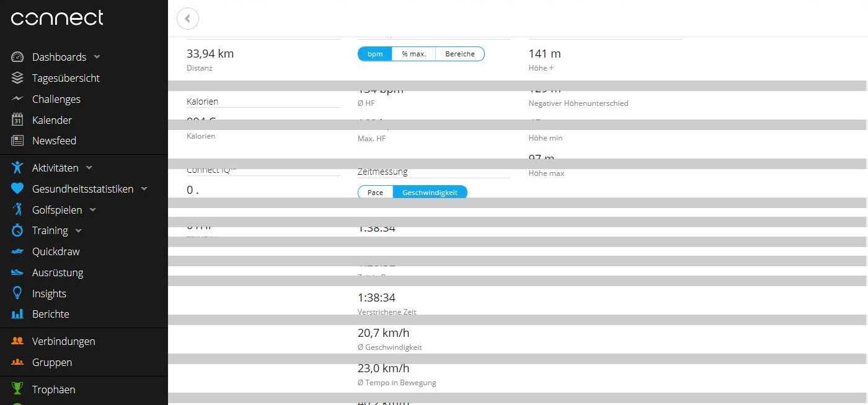Expand the Golfspielen submenu arrow

tap(93, 210)
